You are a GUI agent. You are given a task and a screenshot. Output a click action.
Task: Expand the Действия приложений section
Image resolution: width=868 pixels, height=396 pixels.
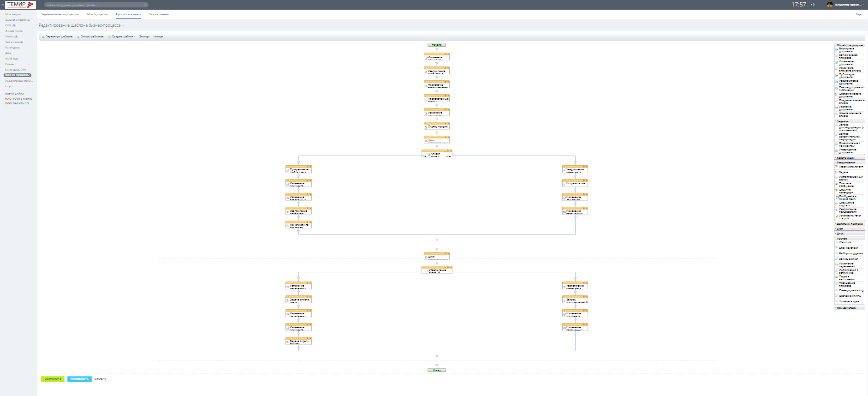tap(850, 224)
